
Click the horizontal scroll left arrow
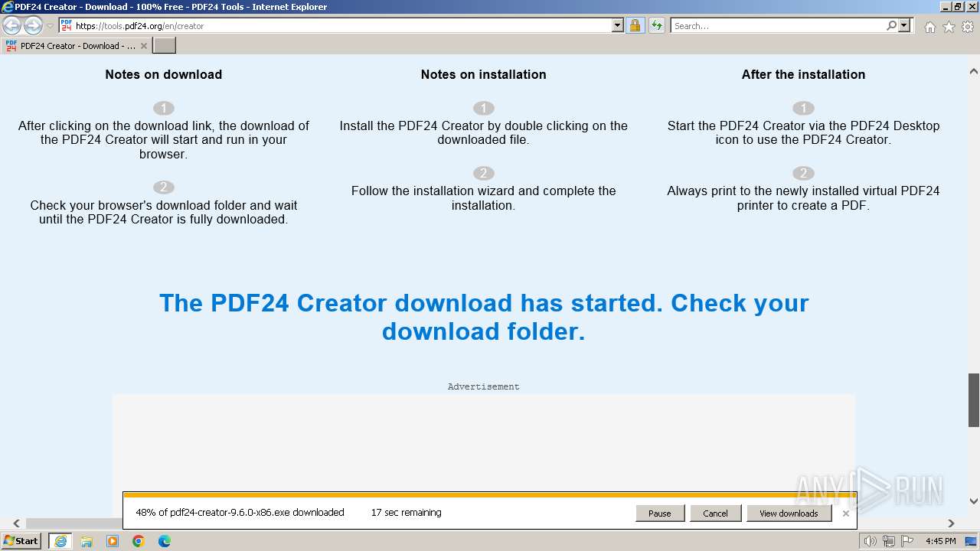17,523
